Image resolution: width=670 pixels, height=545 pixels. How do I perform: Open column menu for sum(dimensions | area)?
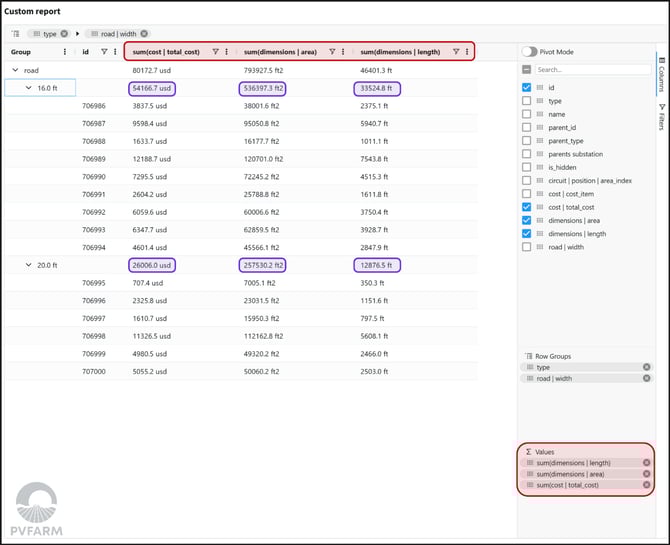point(343,52)
